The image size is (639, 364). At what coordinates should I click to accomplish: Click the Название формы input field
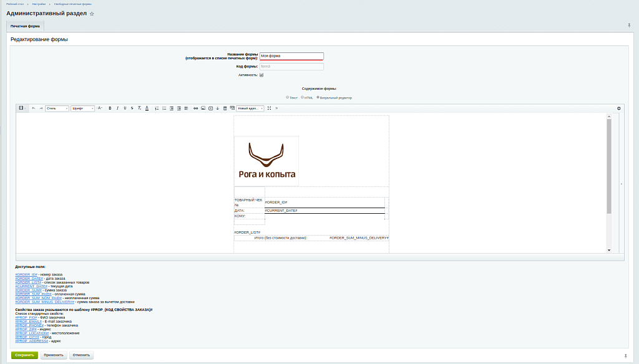click(291, 55)
